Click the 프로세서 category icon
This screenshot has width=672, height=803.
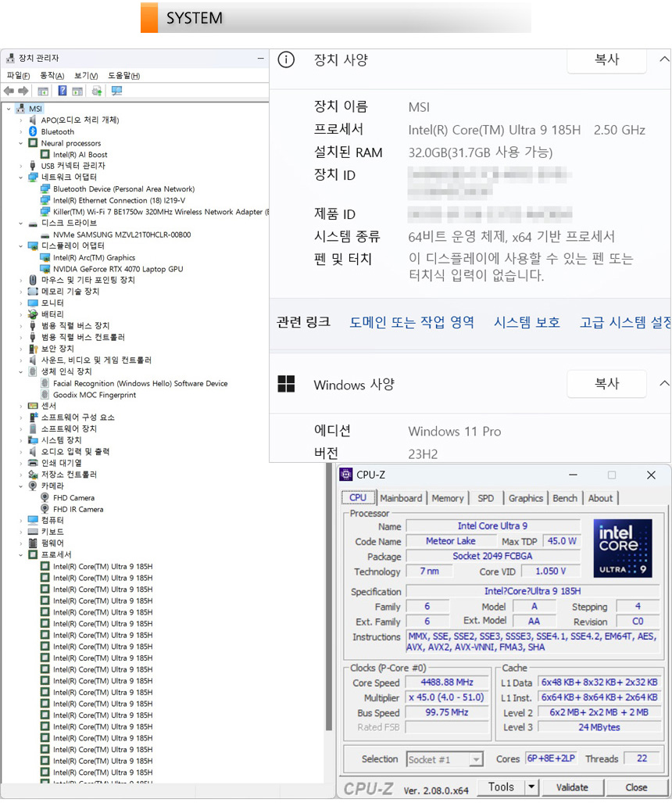[34, 554]
